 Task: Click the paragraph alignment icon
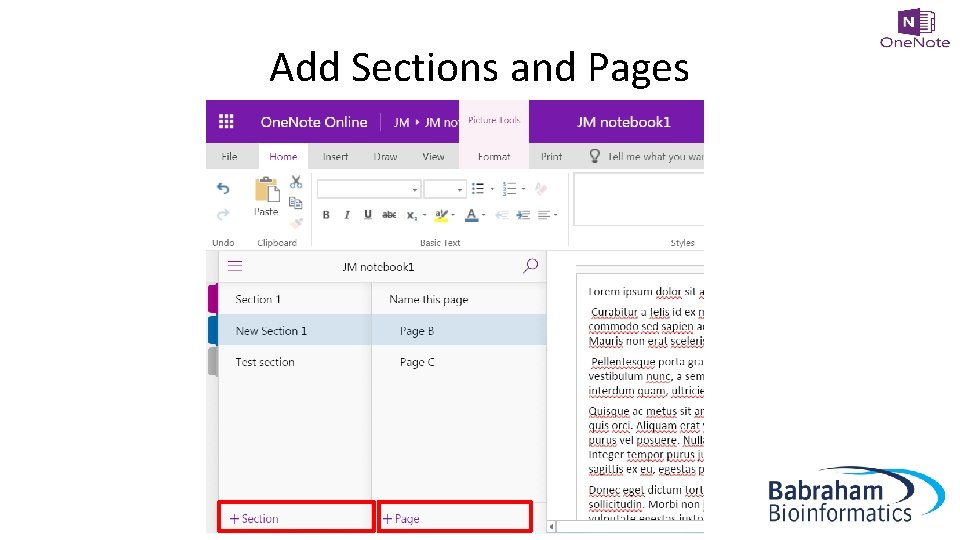click(x=544, y=215)
